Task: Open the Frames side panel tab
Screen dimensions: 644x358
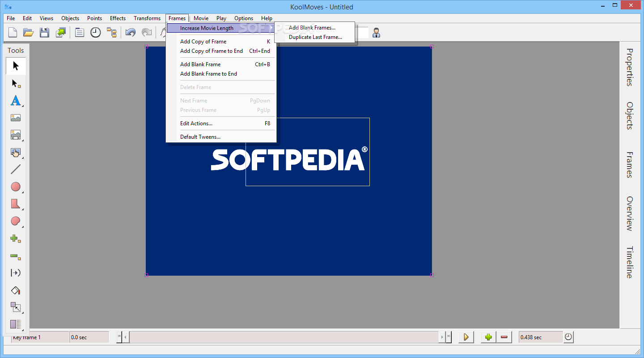Action: coord(630,165)
